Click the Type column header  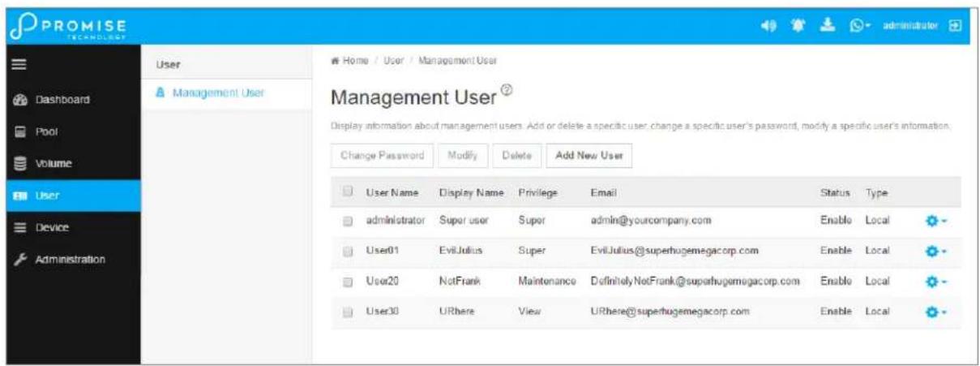click(876, 192)
